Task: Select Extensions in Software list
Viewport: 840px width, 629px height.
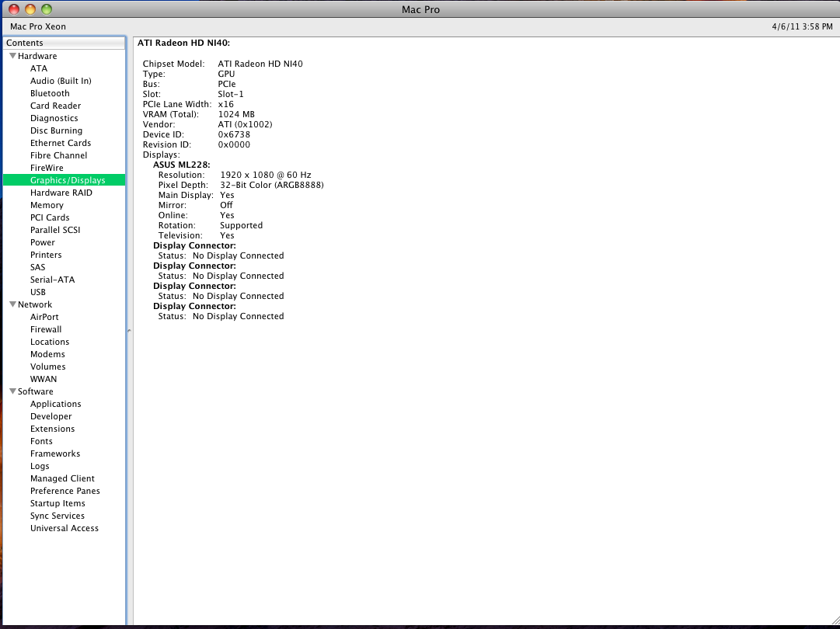Action: 53,429
